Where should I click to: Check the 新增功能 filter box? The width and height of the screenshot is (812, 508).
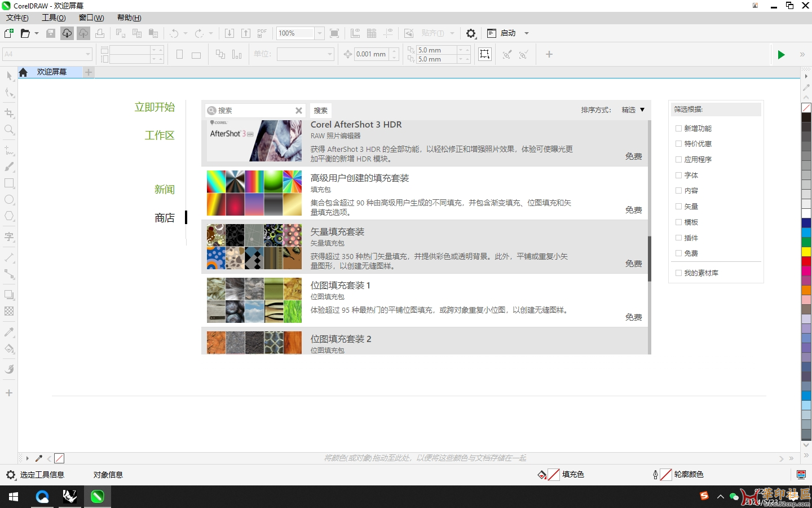(679, 128)
